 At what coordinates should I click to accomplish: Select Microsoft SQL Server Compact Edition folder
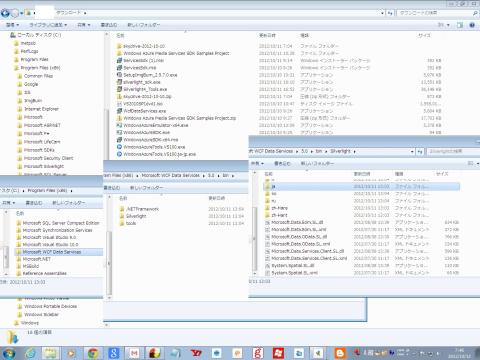pyautogui.click(x=58, y=223)
